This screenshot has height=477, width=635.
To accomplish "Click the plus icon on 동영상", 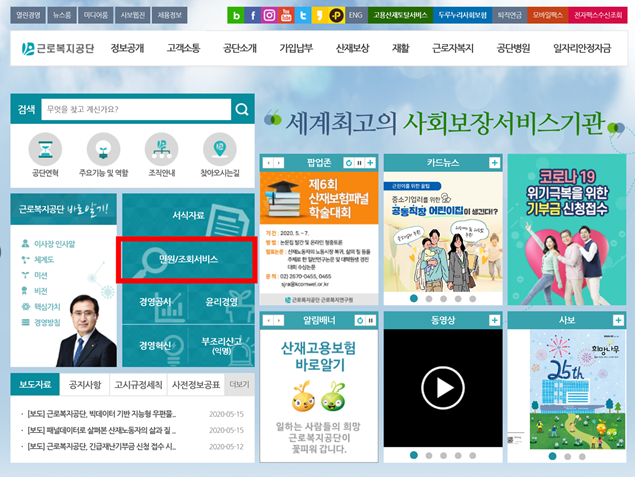I will (x=494, y=320).
